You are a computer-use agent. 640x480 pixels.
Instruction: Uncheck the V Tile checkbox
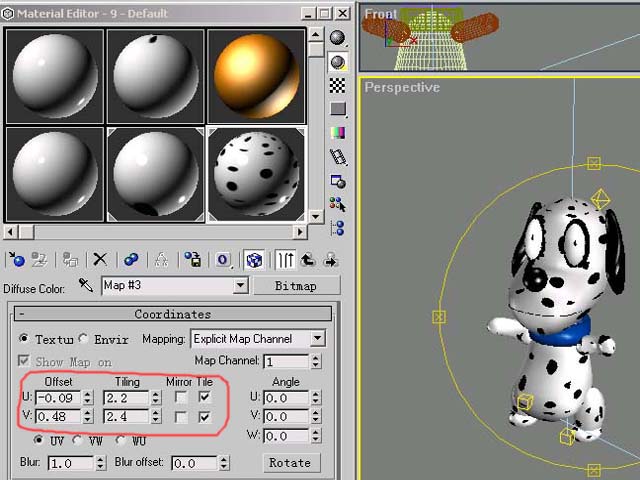[204, 417]
